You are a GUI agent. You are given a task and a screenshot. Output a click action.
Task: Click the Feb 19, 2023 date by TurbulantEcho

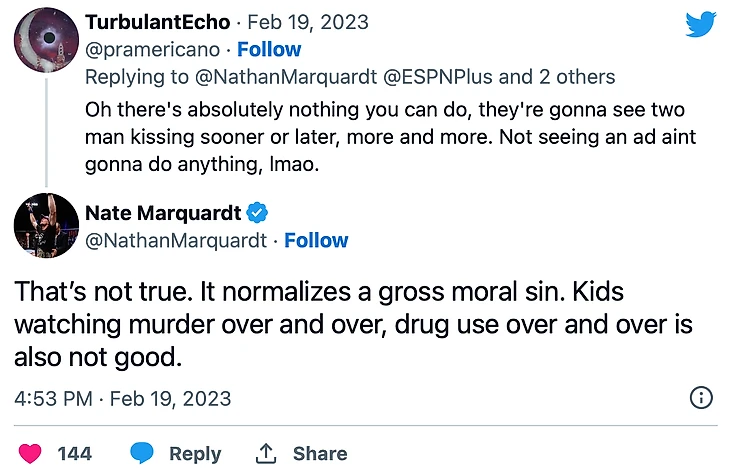(307, 22)
